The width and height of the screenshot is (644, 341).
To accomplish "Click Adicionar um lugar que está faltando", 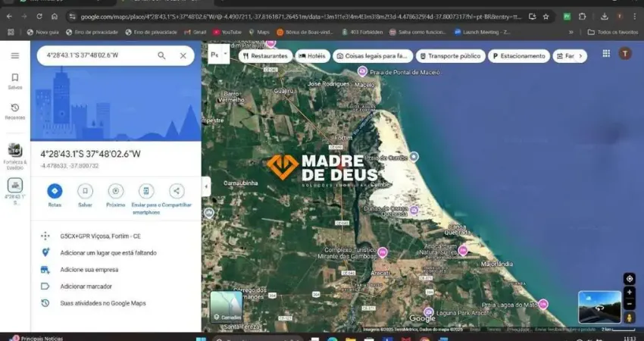I will click(x=108, y=252).
